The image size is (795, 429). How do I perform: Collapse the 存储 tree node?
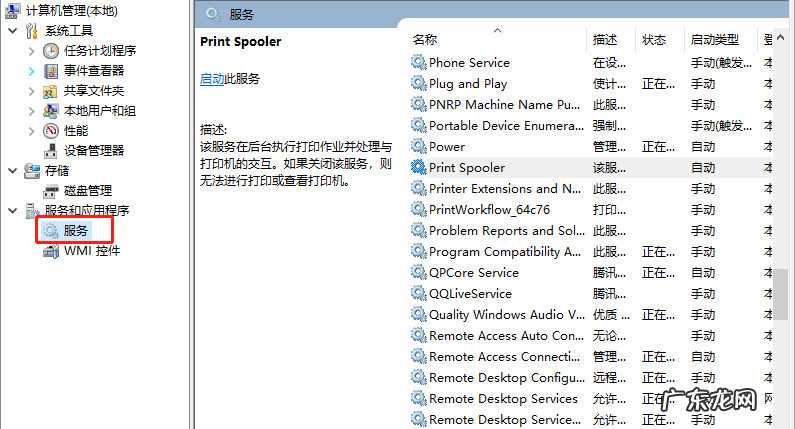pos(13,171)
